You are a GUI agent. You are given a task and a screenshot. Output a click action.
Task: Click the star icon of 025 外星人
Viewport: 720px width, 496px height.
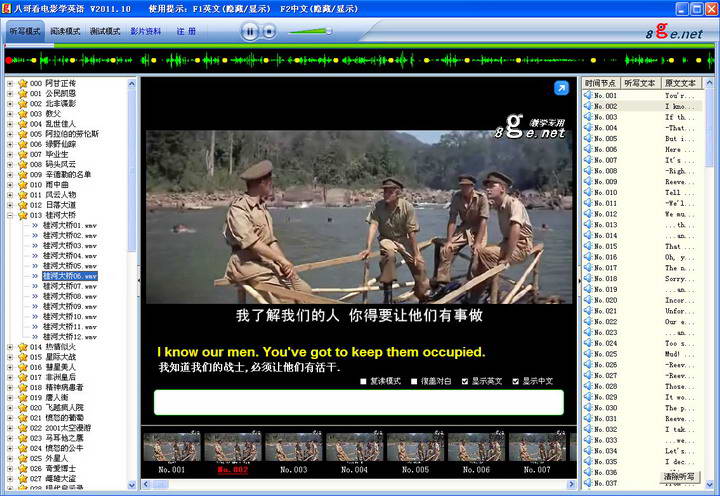pyautogui.click(x=22, y=458)
